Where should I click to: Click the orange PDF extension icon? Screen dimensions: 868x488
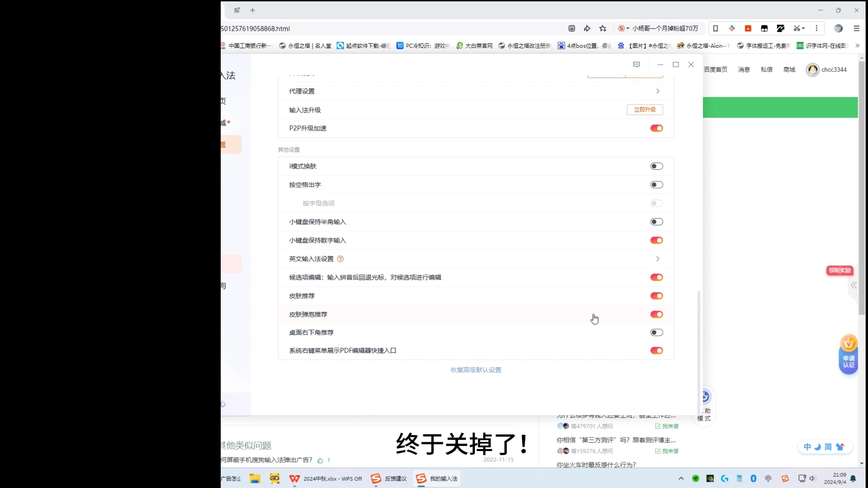coord(748,28)
